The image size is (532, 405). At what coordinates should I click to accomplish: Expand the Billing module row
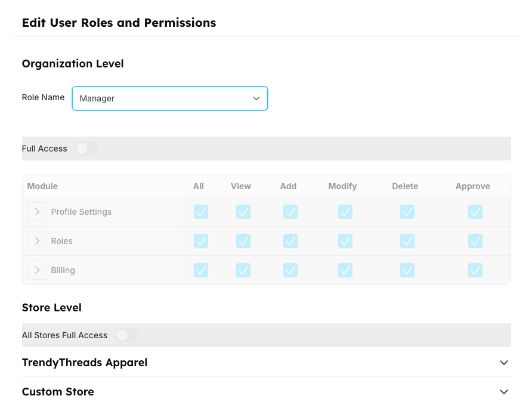pos(36,270)
